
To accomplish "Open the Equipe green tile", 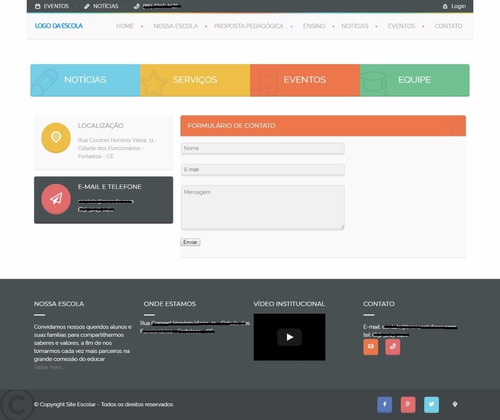I will pos(415,80).
